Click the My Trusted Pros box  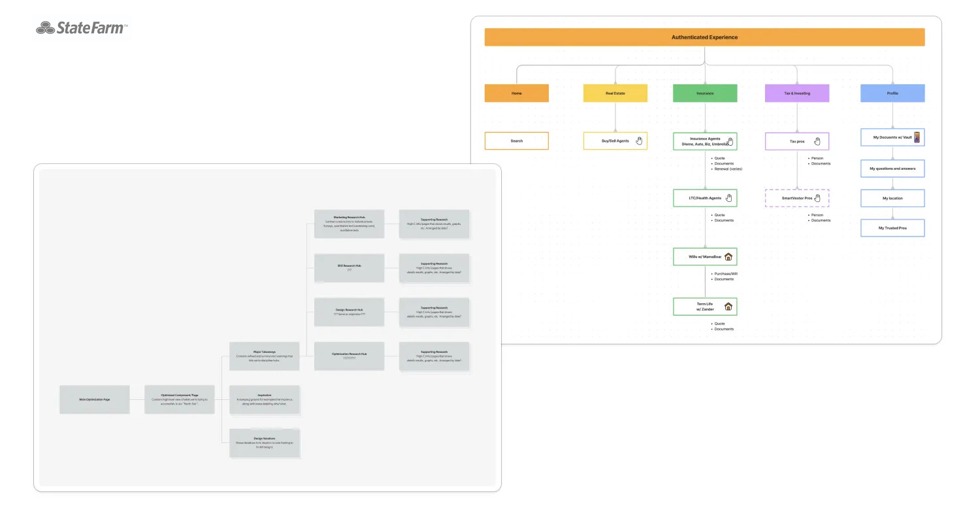pyautogui.click(x=892, y=227)
